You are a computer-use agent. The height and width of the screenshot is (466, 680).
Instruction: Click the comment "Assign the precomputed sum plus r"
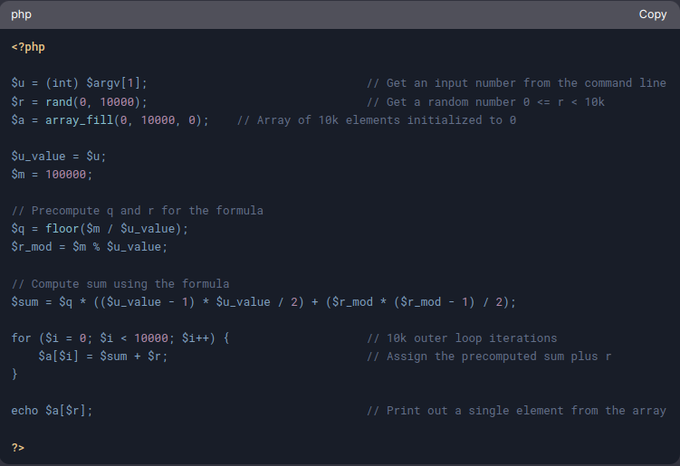[x=489, y=356]
